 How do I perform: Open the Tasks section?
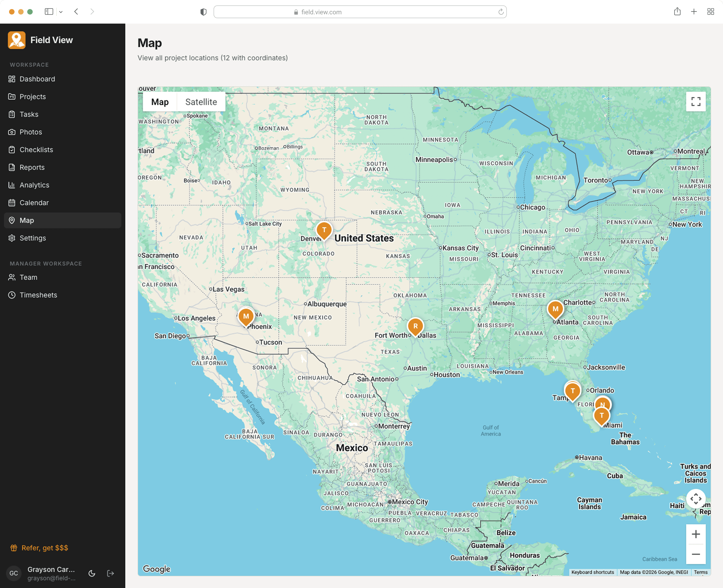63,114
